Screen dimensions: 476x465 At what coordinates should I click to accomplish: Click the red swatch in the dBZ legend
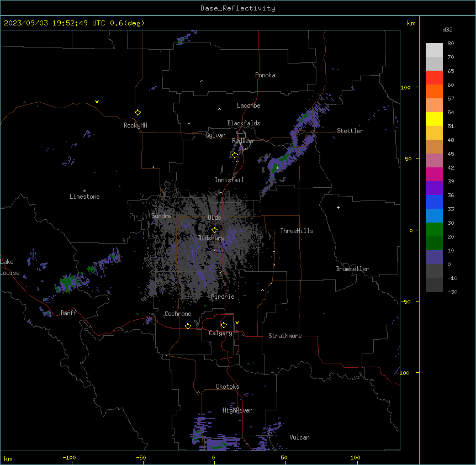pos(434,78)
